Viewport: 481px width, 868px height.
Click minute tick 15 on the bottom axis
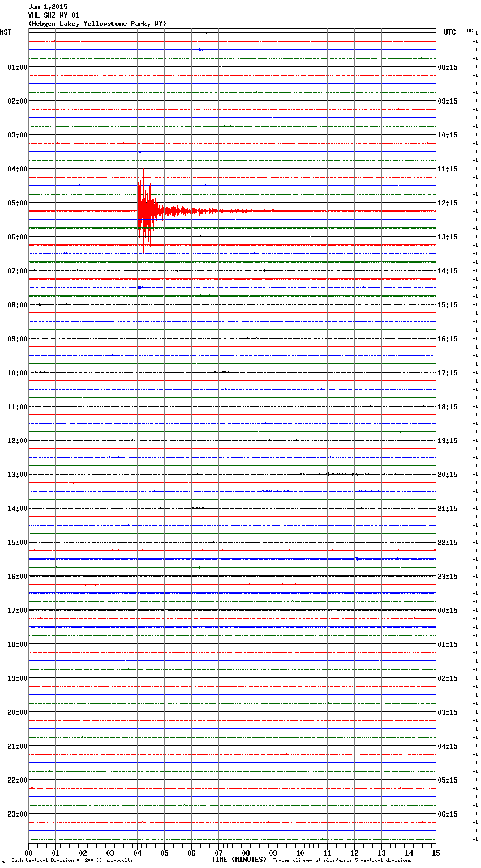436,853
